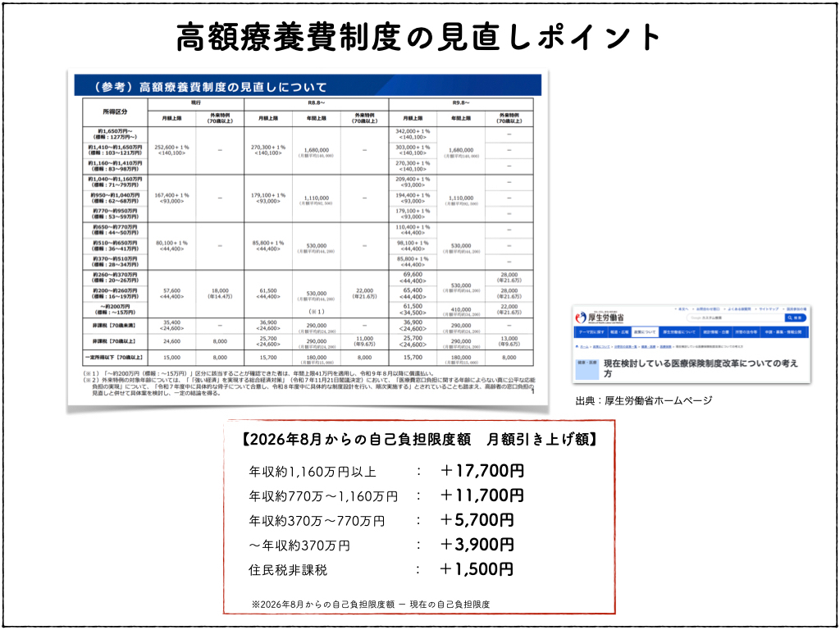Click the 80,100+1% current limit cell
Viewport: 840px width, 630px height.
(171, 246)
